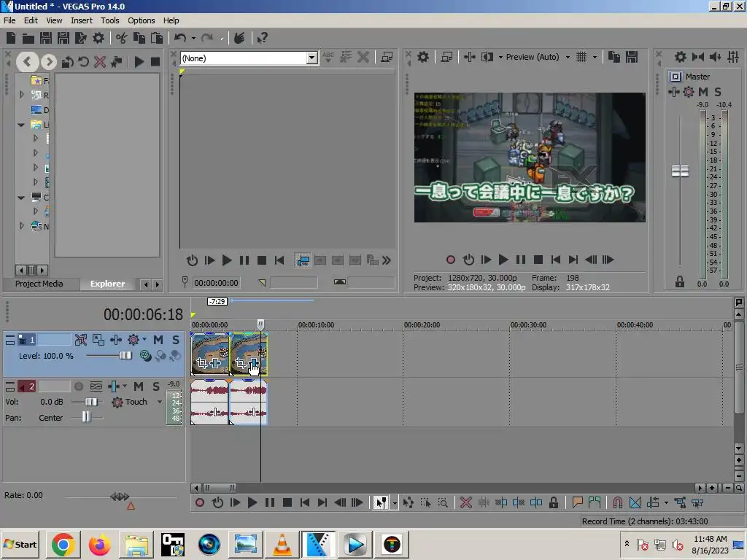747x560 pixels.
Task: Open the overlays grid dropdown arrow
Action: click(595, 57)
